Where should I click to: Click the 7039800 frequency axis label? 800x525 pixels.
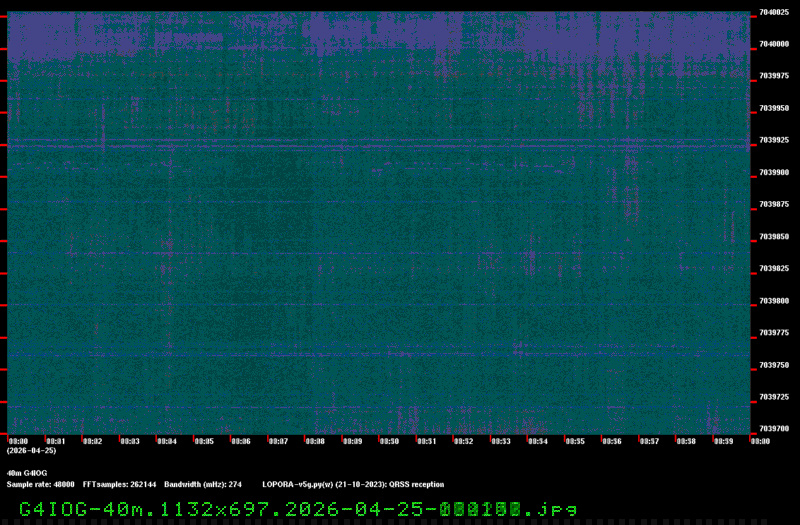click(x=773, y=300)
